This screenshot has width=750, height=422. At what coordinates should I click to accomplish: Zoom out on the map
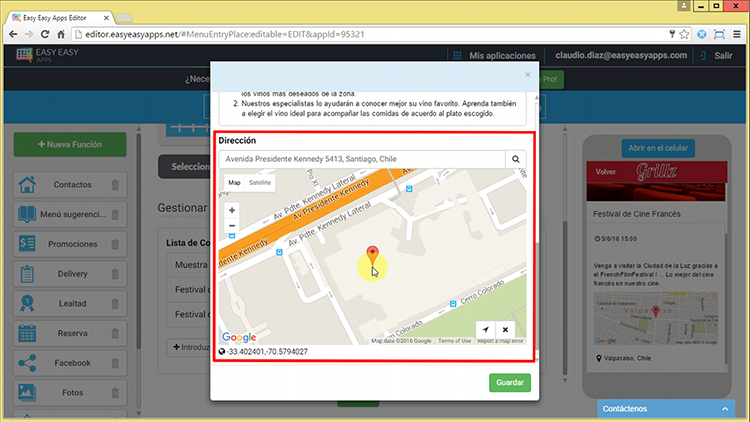232,226
